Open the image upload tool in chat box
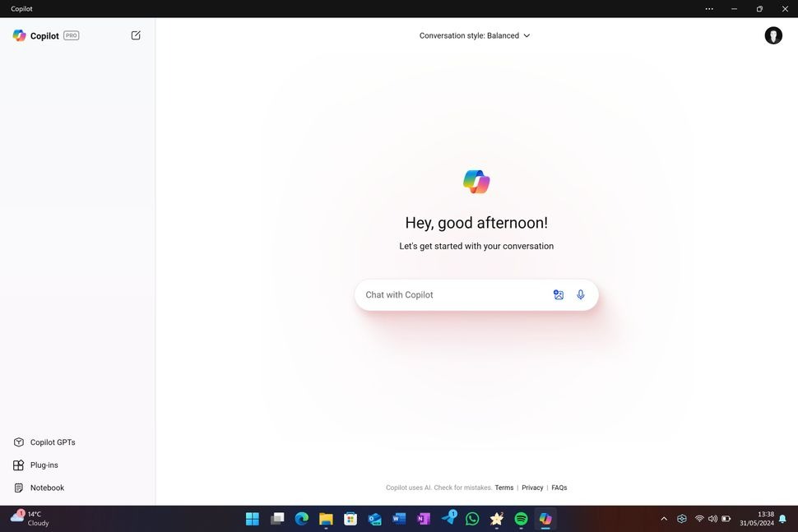The width and height of the screenshot is (798, 532). click(x=559, y=294)
